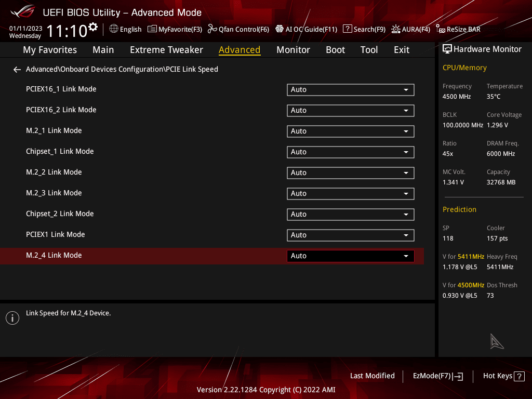532x399 pixels.
Task: Toggle ReSize BAR option
Action: pyautogui.click(x=458, y=29)
